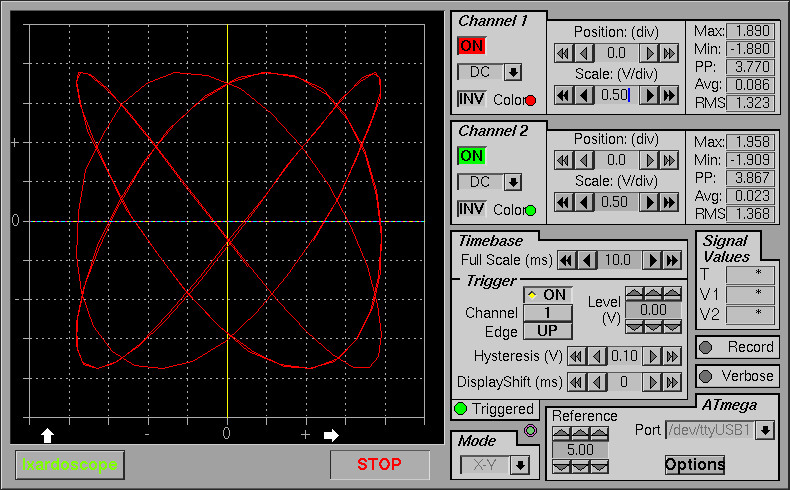Decrease Channel 2 Scale with single left arrow
This screenshot has width=790, height=490.
click(x=583, y=202)
